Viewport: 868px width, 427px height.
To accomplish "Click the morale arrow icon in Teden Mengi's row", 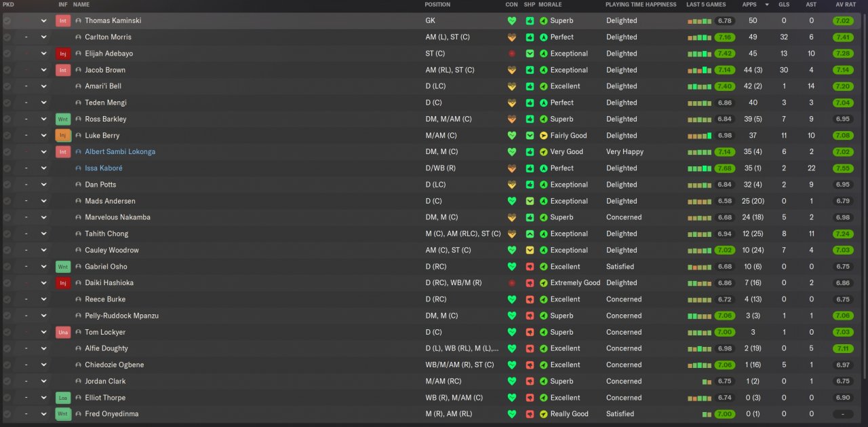I will [x=543, y=103].
